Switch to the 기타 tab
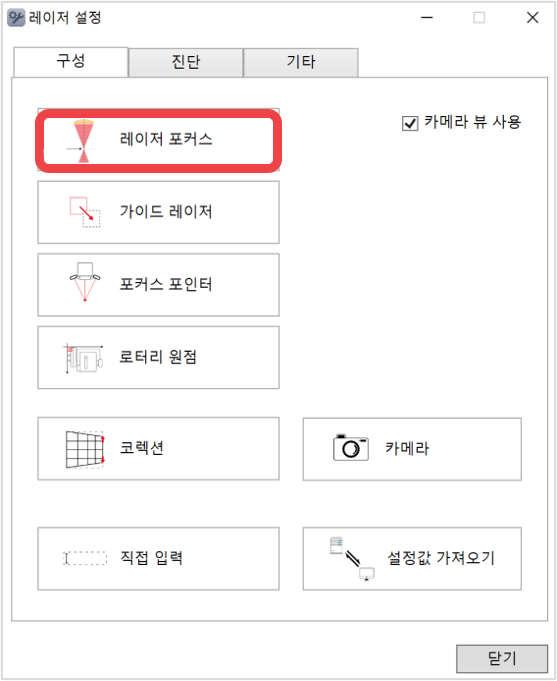557x681 pixels. [301, 62]
